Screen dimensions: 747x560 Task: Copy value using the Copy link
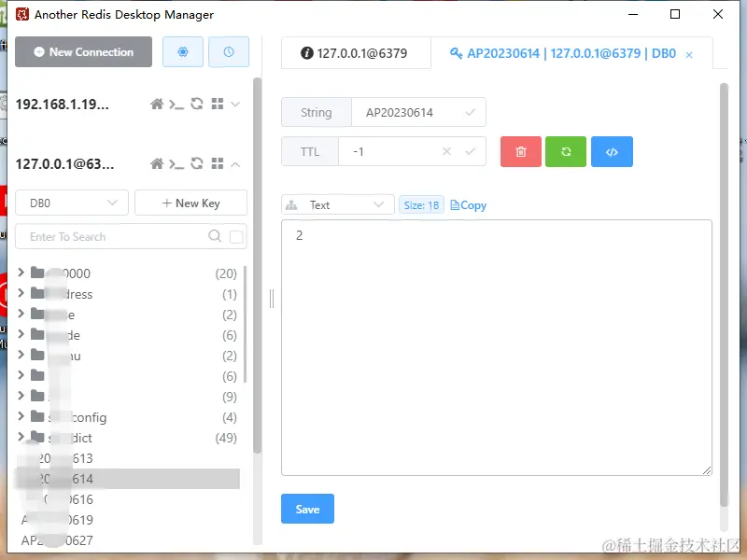[x=469, y=205]
